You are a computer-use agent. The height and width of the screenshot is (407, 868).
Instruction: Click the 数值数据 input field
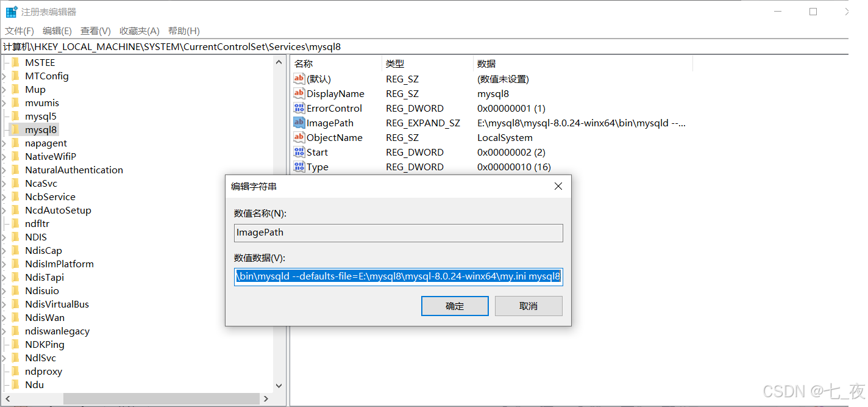click(x=398, y=277)
